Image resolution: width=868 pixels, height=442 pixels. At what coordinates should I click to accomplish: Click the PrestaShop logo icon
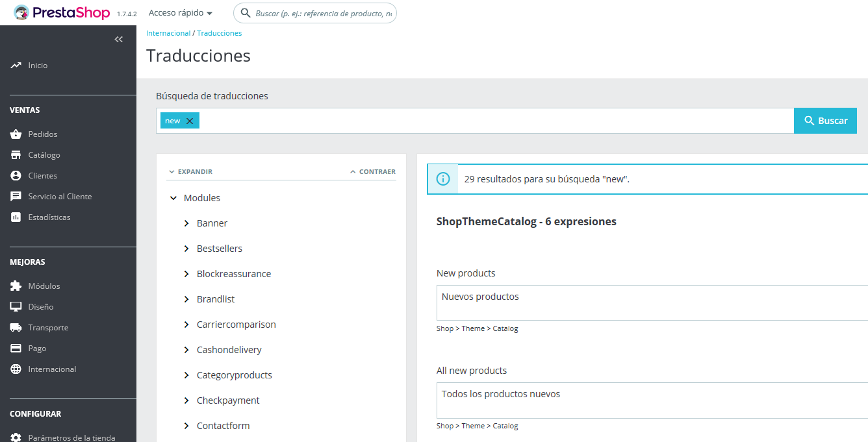pyautogui.click(x=21, y=12)
